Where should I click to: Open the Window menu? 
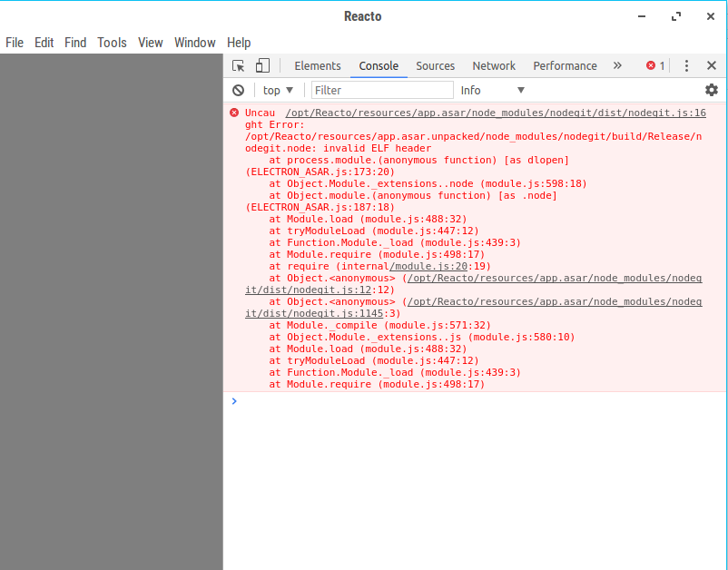tap(195, 43)
